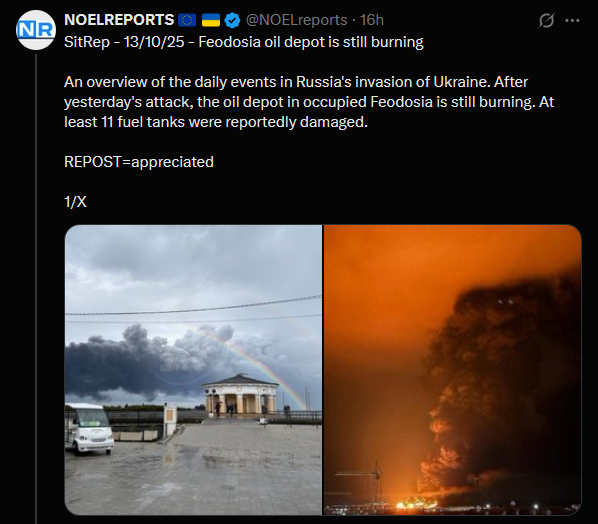
Task: Open the @NOELreports handle link
Action: (x=297, y=20)
